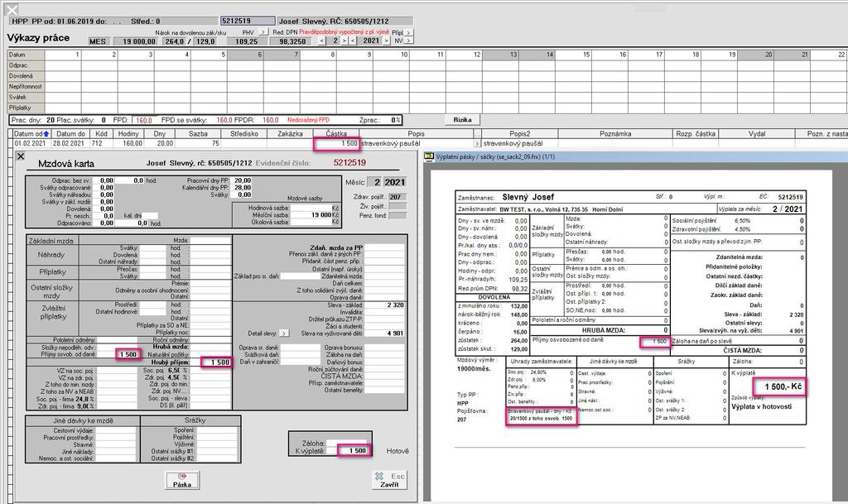This screenshot has width=848, height=504.
Task: Click the Datum do column header
Action: [x=71, y=134]
